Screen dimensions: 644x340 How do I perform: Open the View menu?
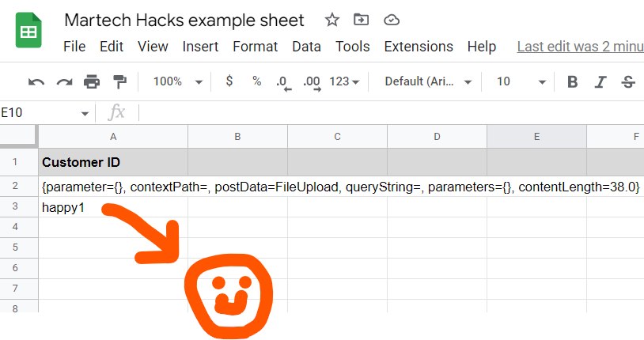point(153,47)
